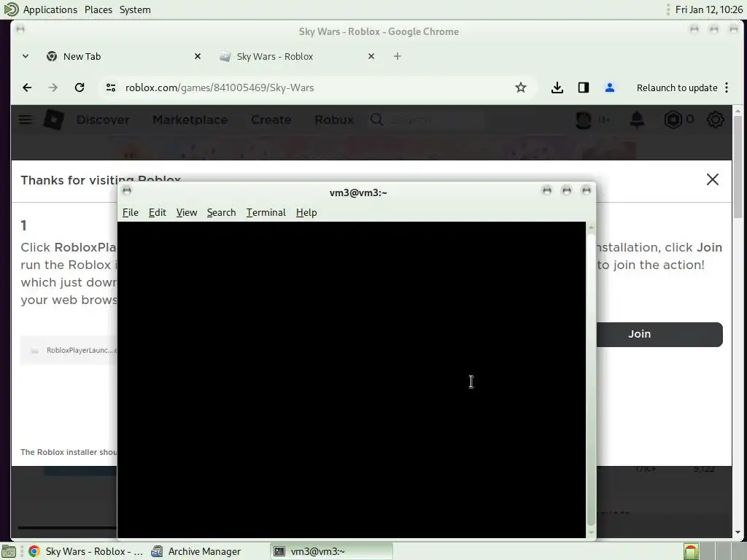Open site information icon in address bar

[111, 87]
